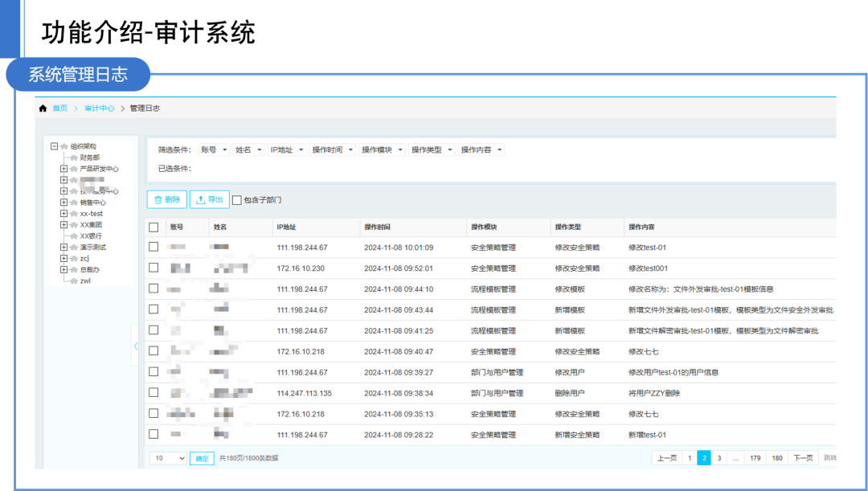Open 审计中心 breadcrumb link
868x491 pixels.
click(99, 108)
